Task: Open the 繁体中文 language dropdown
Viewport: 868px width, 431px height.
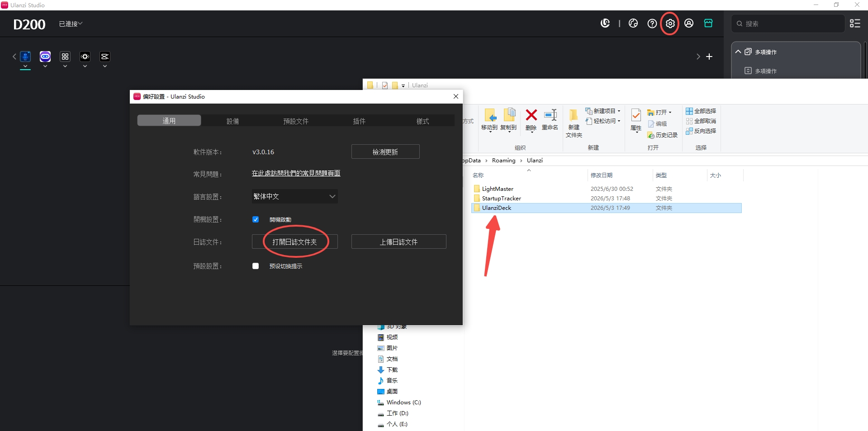Action: (294, 196)
